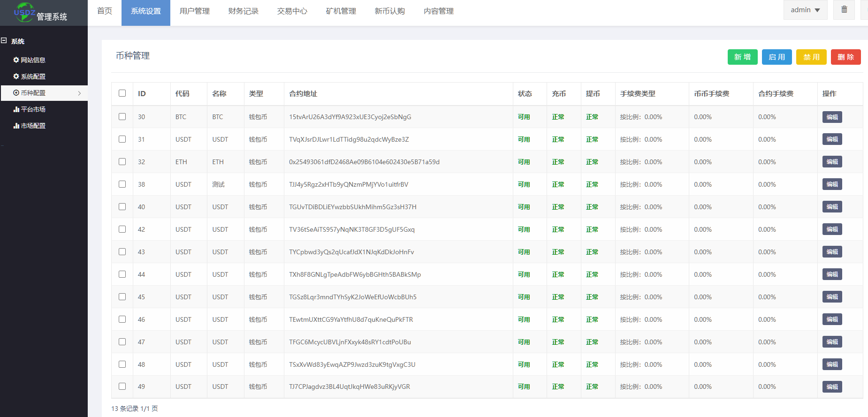Click 编辑 for row ID 49
This screenshot has width=868, height=417.
tap(832, 387)
